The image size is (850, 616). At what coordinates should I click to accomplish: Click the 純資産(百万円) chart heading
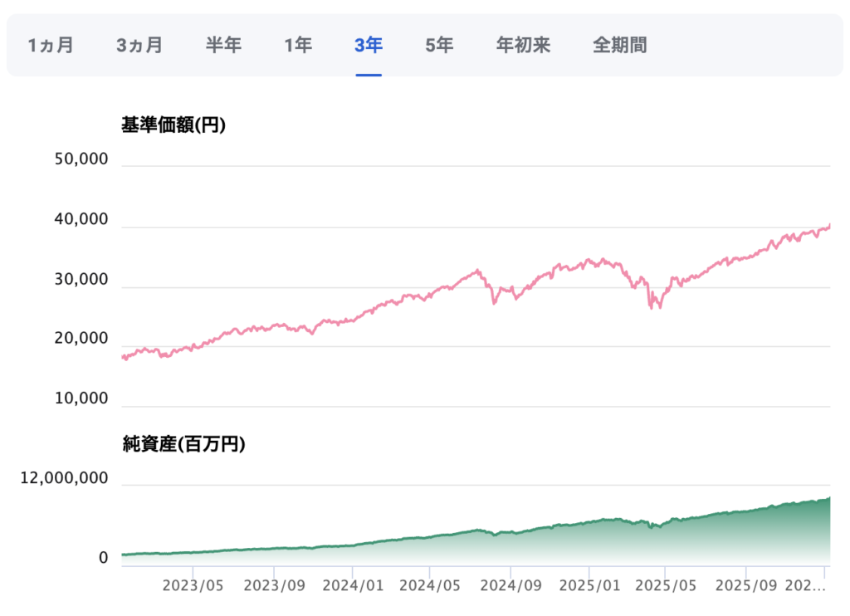pos(183,444)
